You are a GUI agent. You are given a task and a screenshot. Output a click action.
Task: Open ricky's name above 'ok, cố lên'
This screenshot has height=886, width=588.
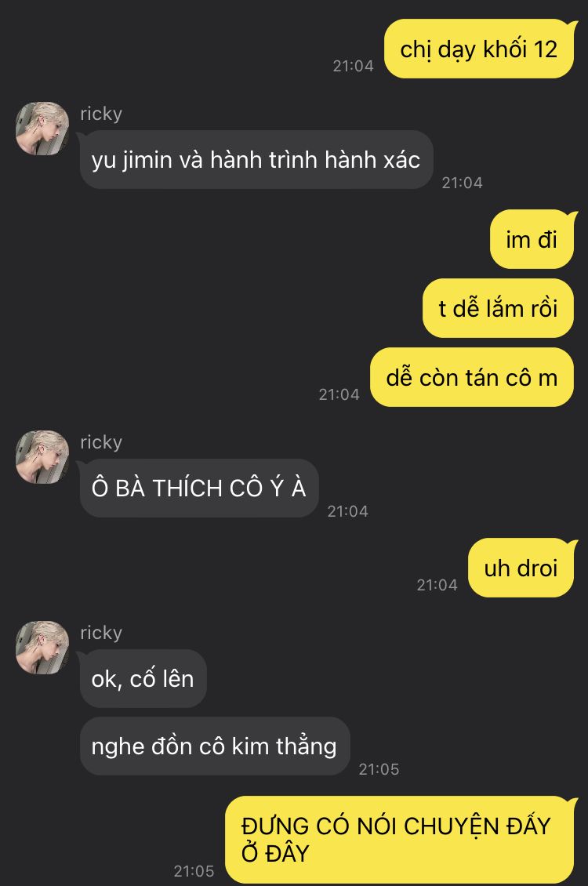click(x=101, y=632)
